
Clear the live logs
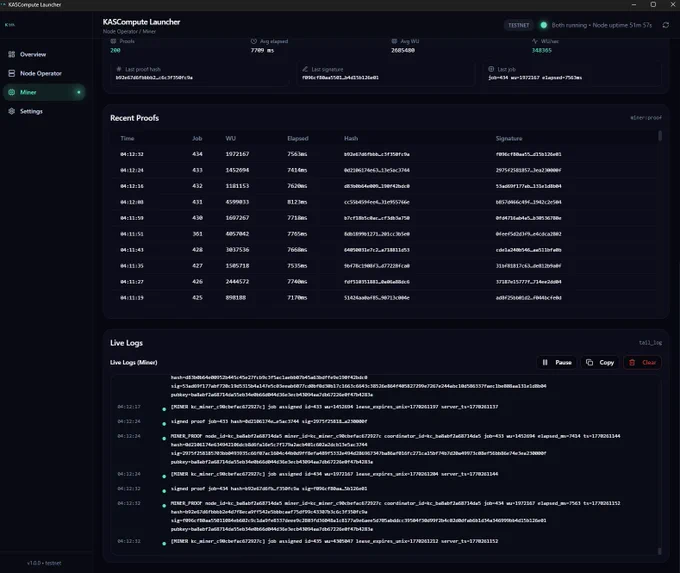point(642,362)
